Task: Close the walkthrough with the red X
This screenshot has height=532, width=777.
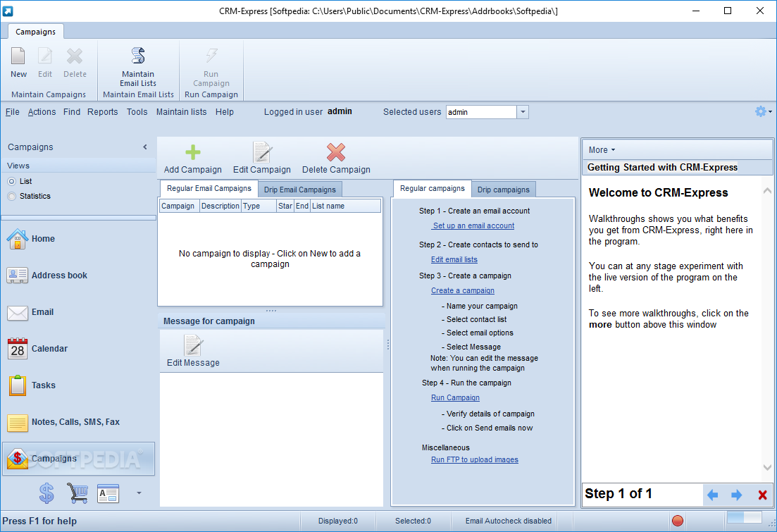Action: point(763,495)
